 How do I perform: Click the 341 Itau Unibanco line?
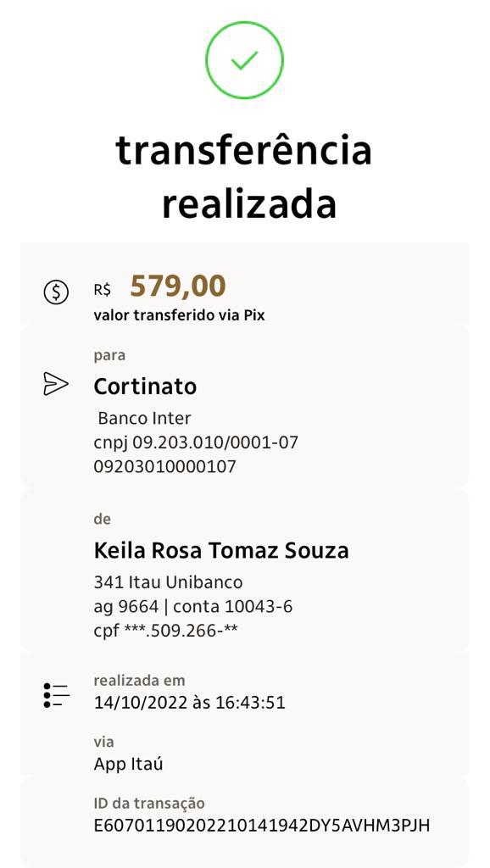click(168, 582)
